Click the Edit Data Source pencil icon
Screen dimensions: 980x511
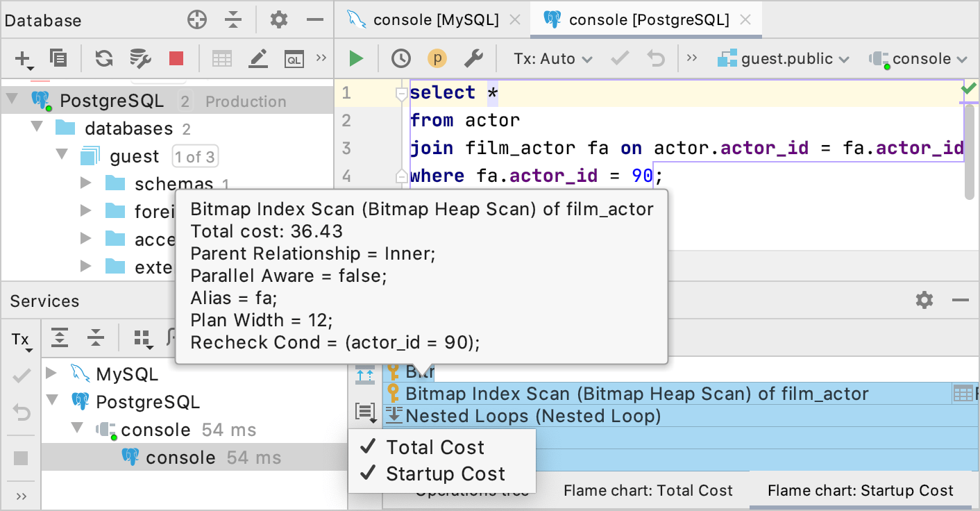[x=258, y=59]
